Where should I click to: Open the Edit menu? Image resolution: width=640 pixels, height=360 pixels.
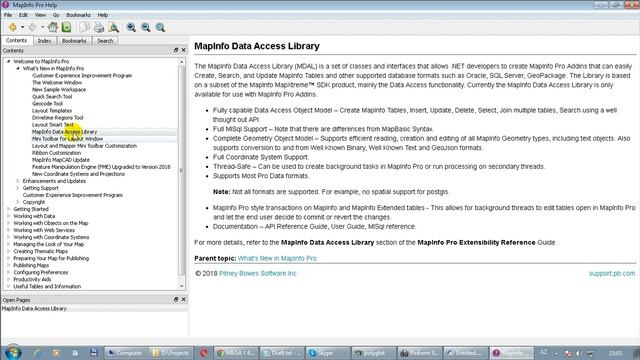[23, 15]
